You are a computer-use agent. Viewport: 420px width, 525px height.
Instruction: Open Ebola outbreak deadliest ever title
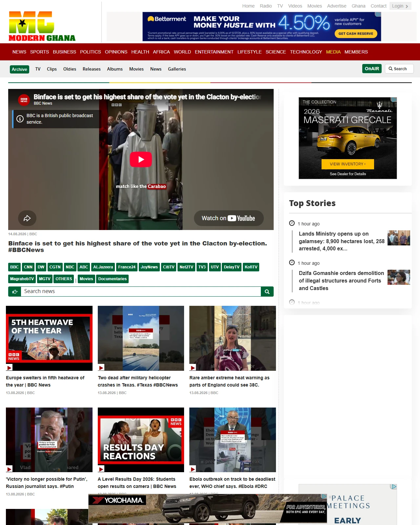tap(232, 483)
